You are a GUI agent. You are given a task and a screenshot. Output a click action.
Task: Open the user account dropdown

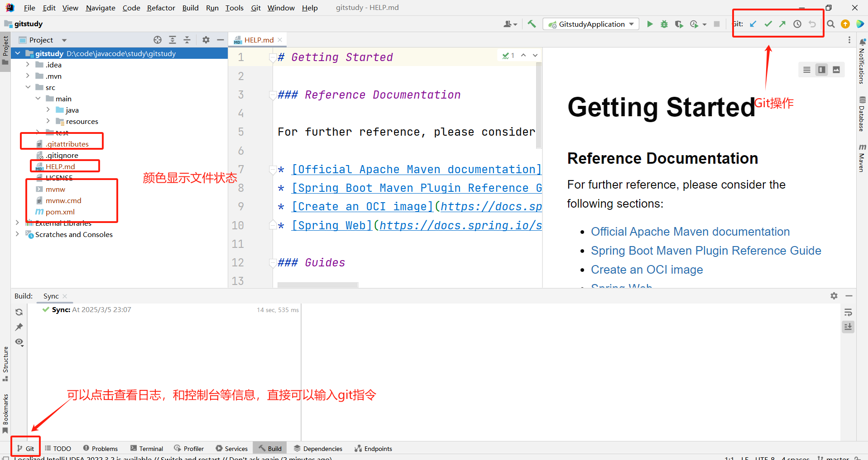coord(510,24)
